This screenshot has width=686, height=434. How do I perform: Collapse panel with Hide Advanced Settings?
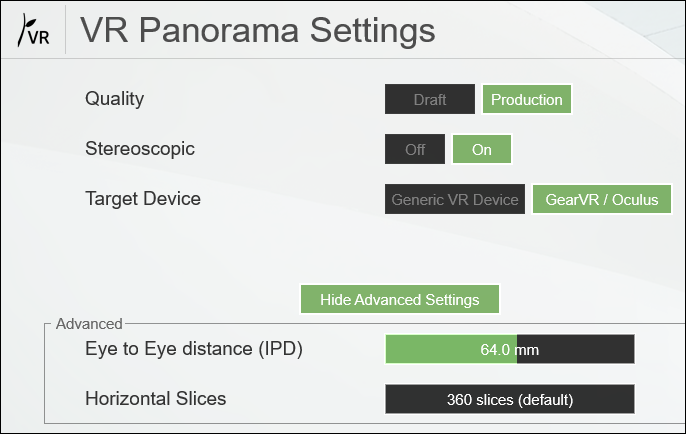click(x=399, y=300)
